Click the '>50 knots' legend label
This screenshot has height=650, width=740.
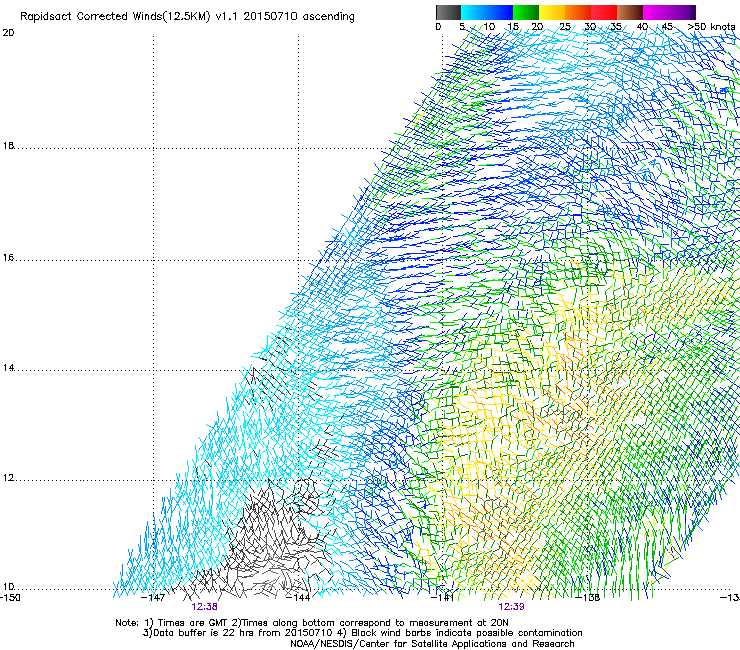point(711,27)
